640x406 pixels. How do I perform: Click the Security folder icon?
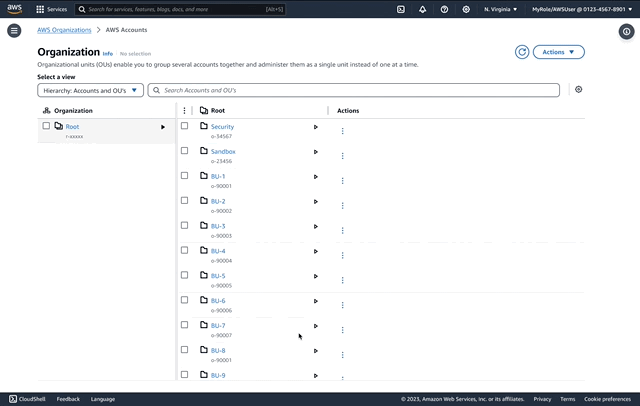point(204,126)
